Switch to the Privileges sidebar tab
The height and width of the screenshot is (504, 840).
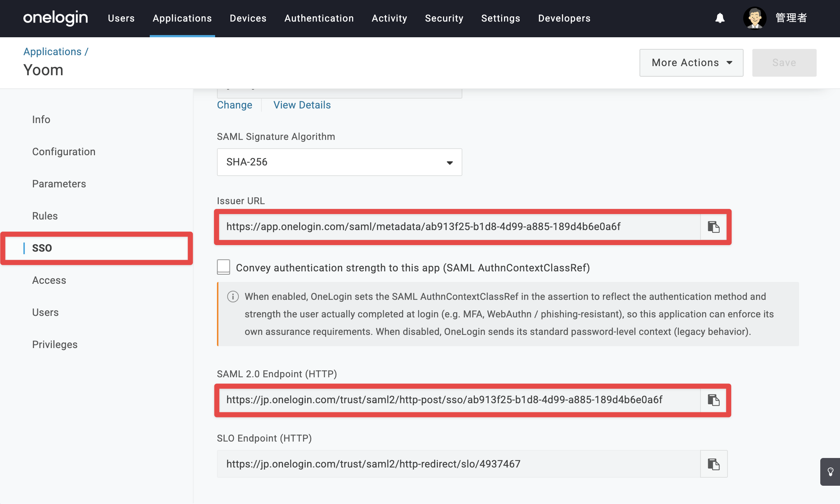[55, 344]
